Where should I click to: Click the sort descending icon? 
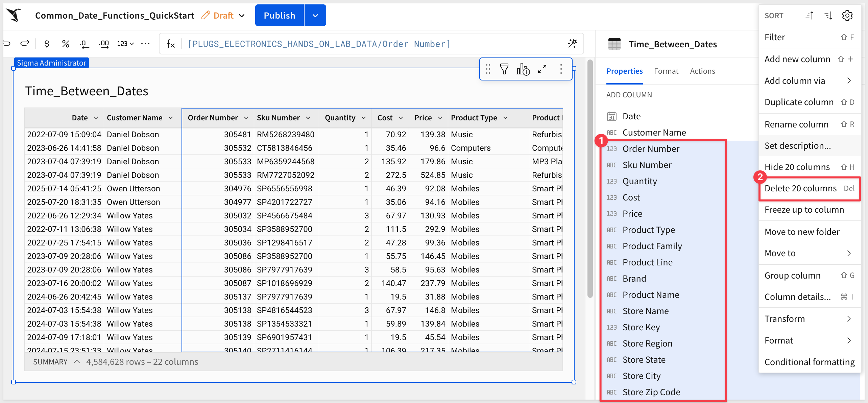pyautogui.click(x=828, y=16)
